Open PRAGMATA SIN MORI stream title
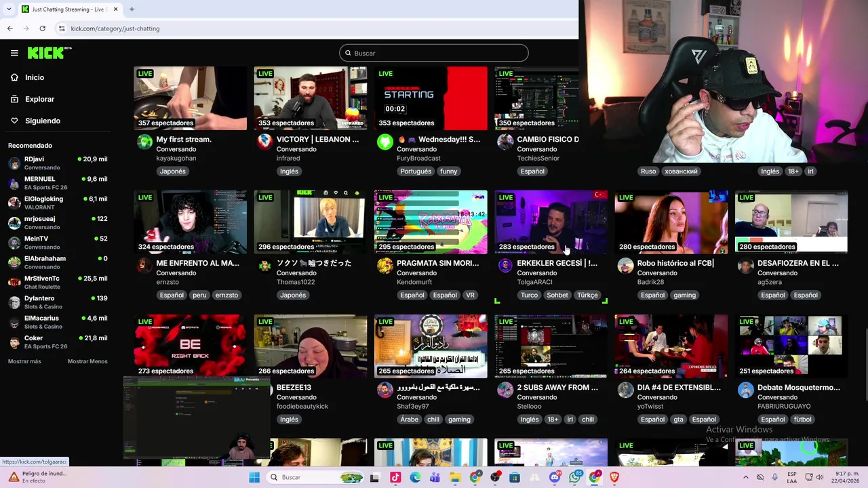This screenshot has width=868, height=488. coord(437,263)
